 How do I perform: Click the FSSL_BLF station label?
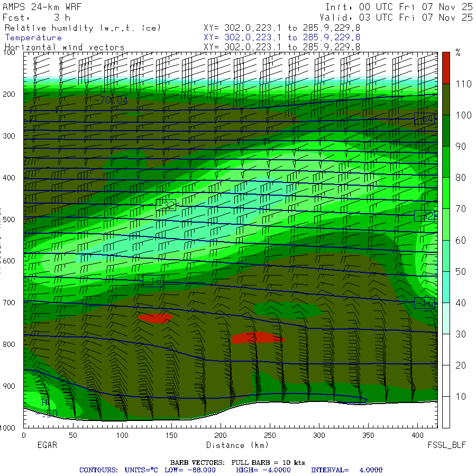(446, 445)
